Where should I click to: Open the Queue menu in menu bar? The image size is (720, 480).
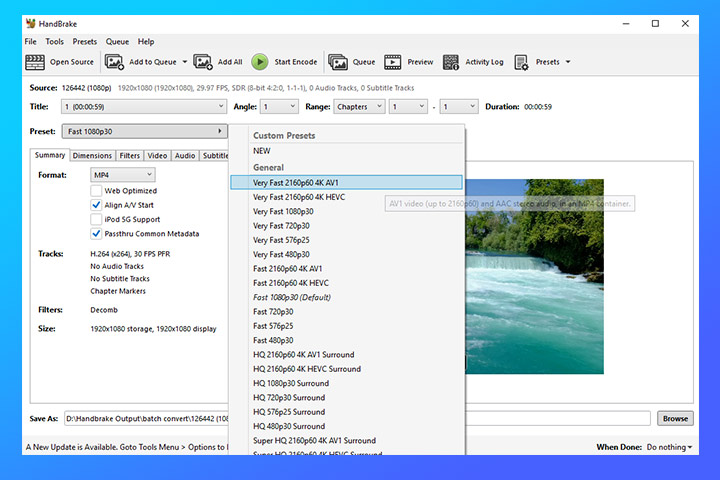[117, 42]
